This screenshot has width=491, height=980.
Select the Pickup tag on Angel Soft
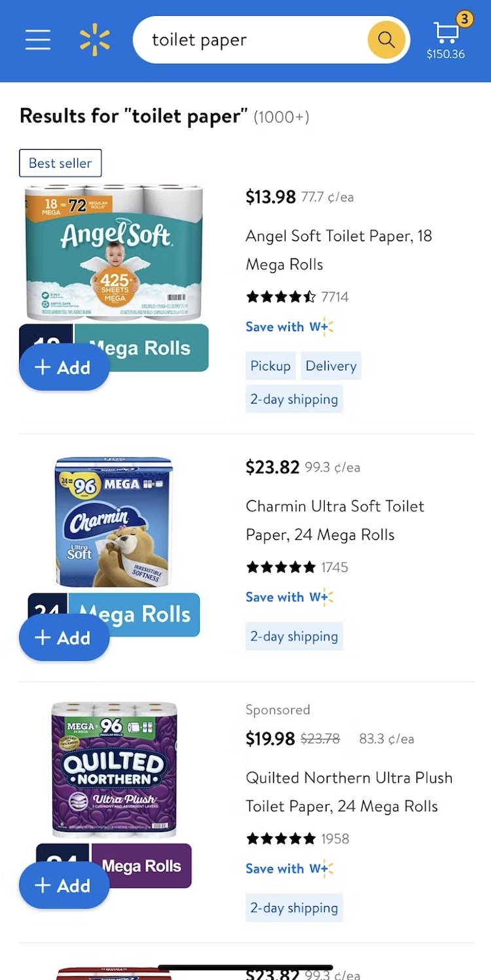point(270,366)
